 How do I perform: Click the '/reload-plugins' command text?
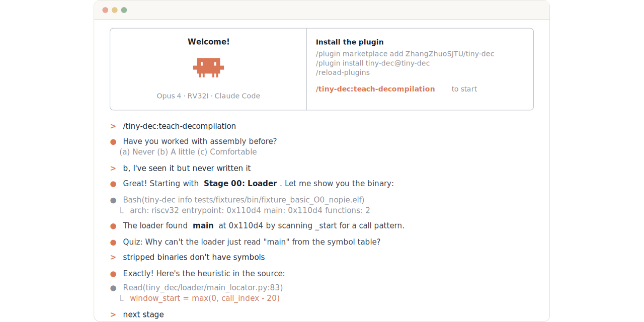tap(343, 72)
